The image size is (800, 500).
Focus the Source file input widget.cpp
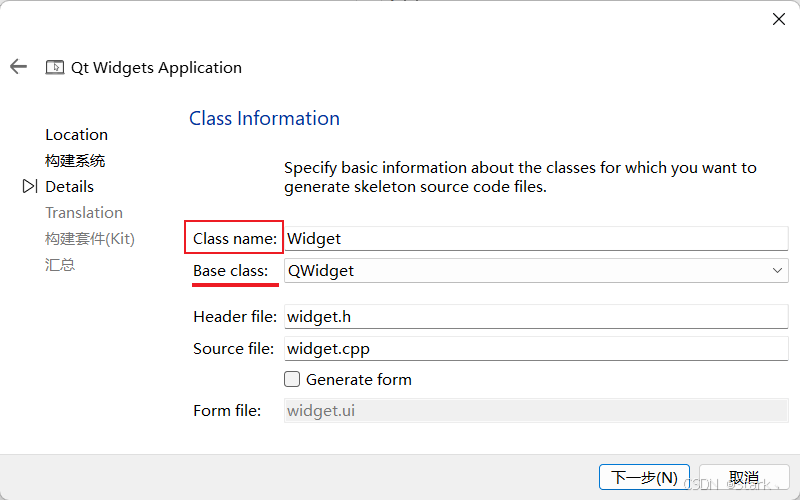click(x=536, y=348)
